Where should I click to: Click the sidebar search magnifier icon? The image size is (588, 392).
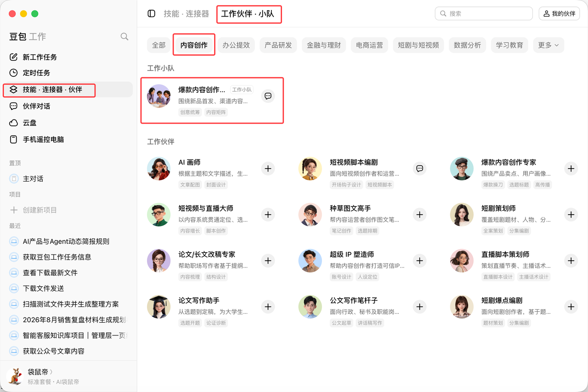(x=124, y=37)
